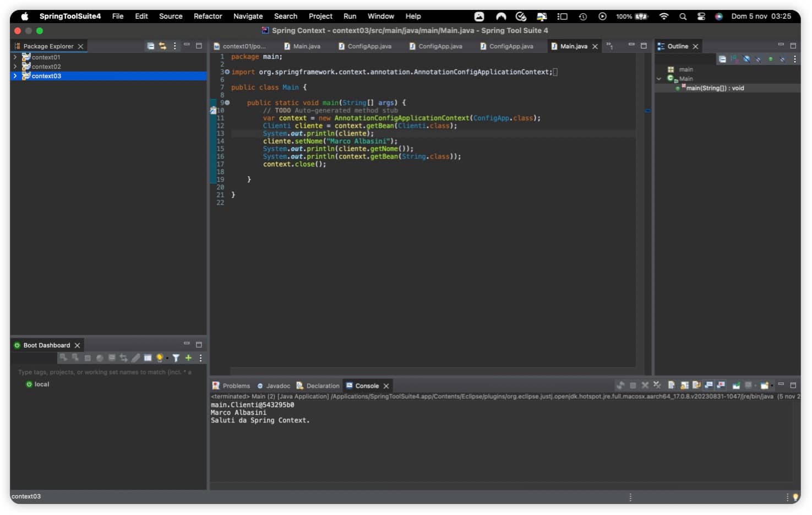
Task: Toggle Scroll Lock in Console toolbar
Action: [685, 386]
